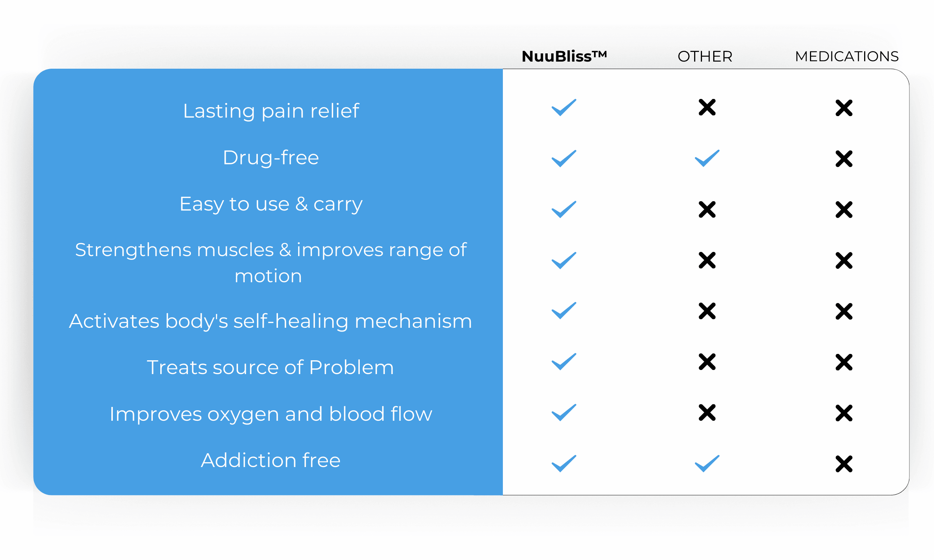Click the NuuBliss checkmark for Lasting pain relief
The image size is (934, 560).
pos(564,108)
